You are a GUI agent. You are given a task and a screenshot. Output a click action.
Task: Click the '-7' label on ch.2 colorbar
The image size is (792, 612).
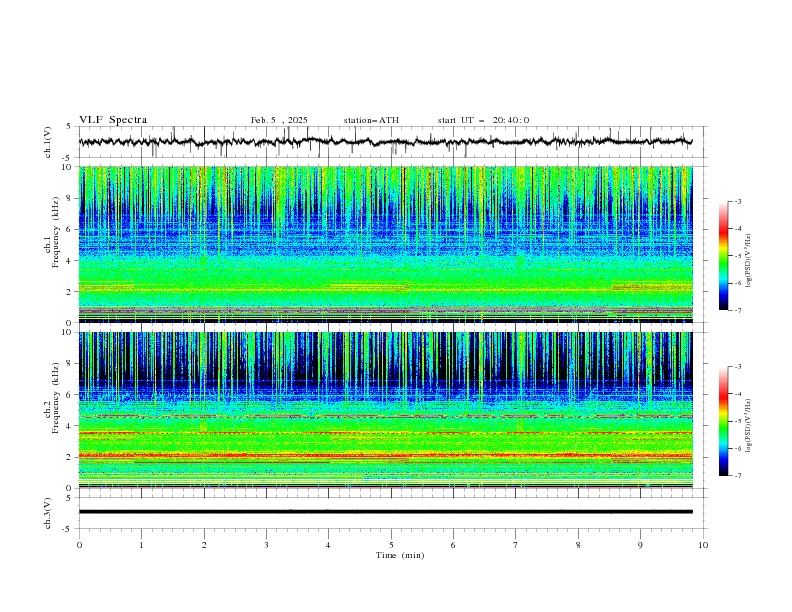[737, 476]
